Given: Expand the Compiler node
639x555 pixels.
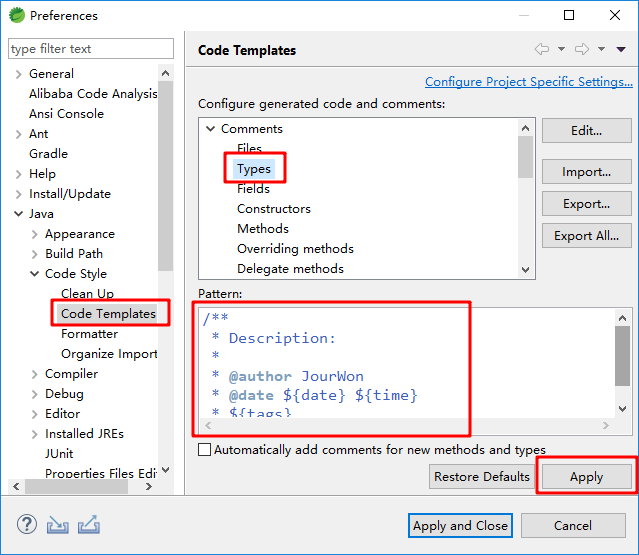Looking at the screenshot, I should tap(35, 374).
